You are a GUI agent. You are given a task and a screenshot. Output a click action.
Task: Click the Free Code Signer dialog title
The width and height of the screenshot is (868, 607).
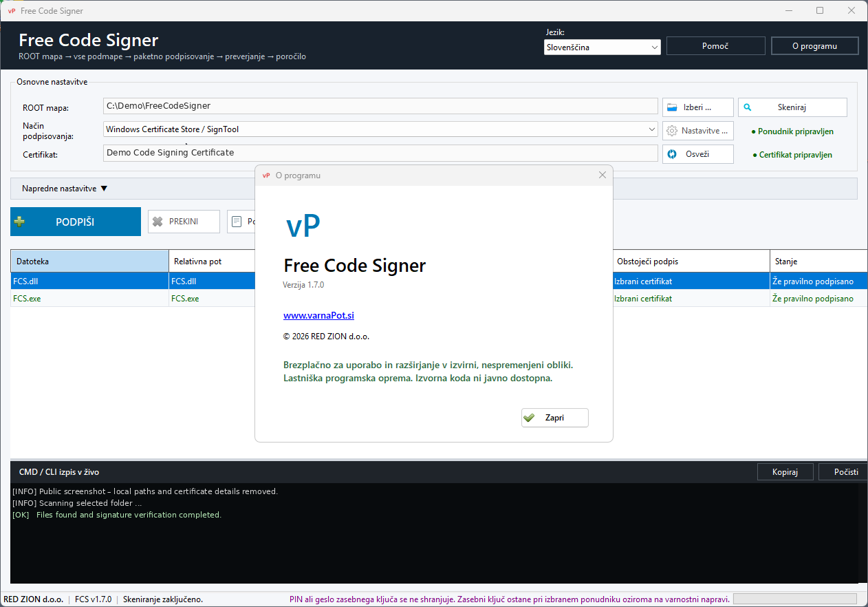tap(355, 265)
